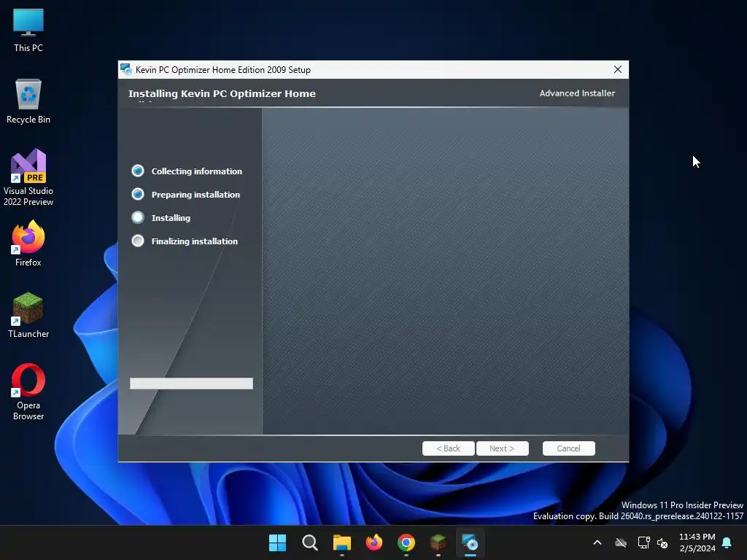Expand the hidden system tray icons chevron
The height and width of the screenshot is (560, 747).
[x=597, y=542]
